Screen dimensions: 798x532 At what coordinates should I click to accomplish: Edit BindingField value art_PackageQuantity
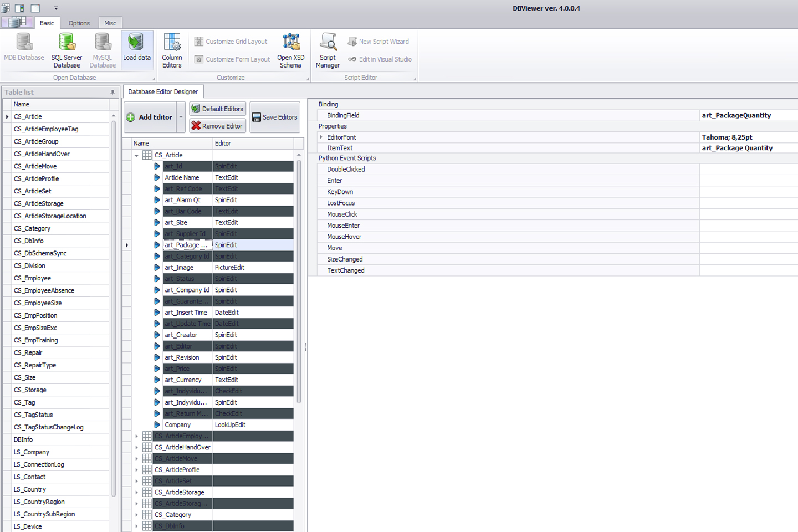tap(749, 115)
